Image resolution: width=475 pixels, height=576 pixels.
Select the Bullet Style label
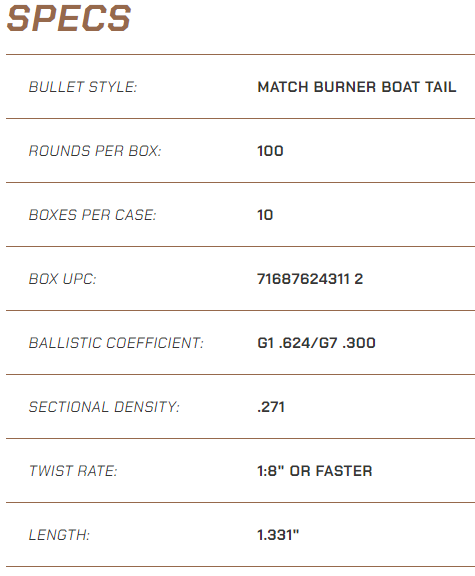(x=83, y=87)
